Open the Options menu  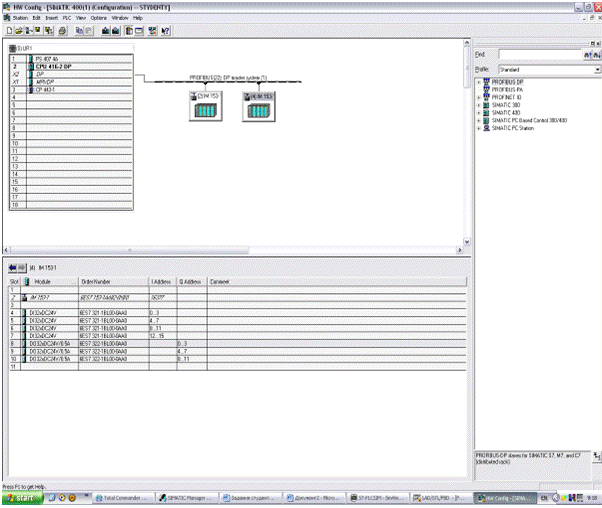[x=99, y=18]
